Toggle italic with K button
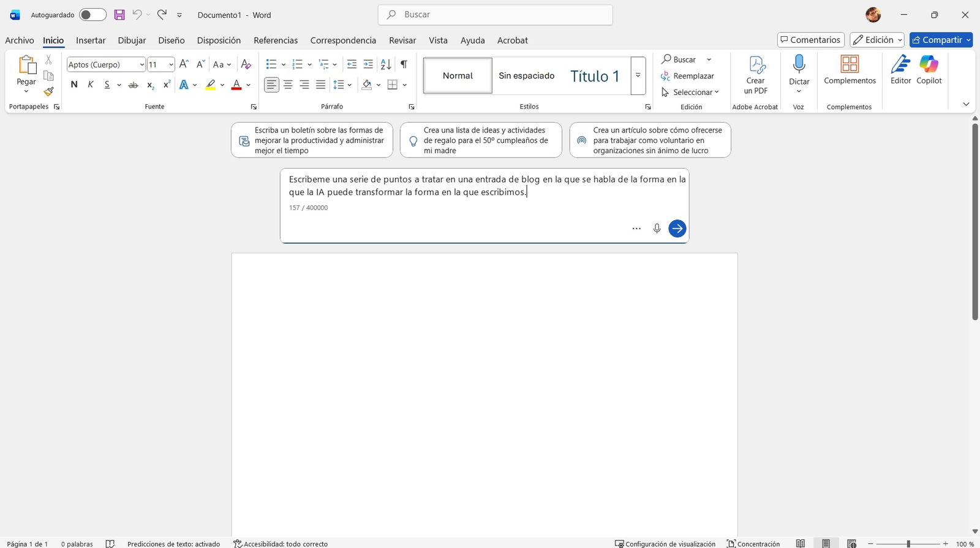The height and width of the screenshot is (548, 980). [x=91, y=85]
